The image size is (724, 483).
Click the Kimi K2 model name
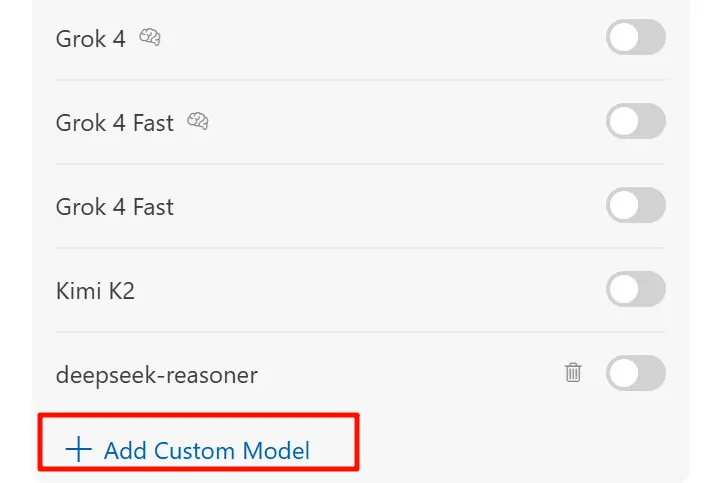point(95,291)
